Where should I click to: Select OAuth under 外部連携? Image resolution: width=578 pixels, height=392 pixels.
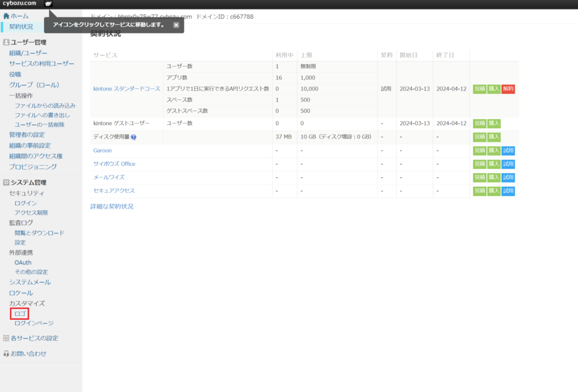point(23,263)
